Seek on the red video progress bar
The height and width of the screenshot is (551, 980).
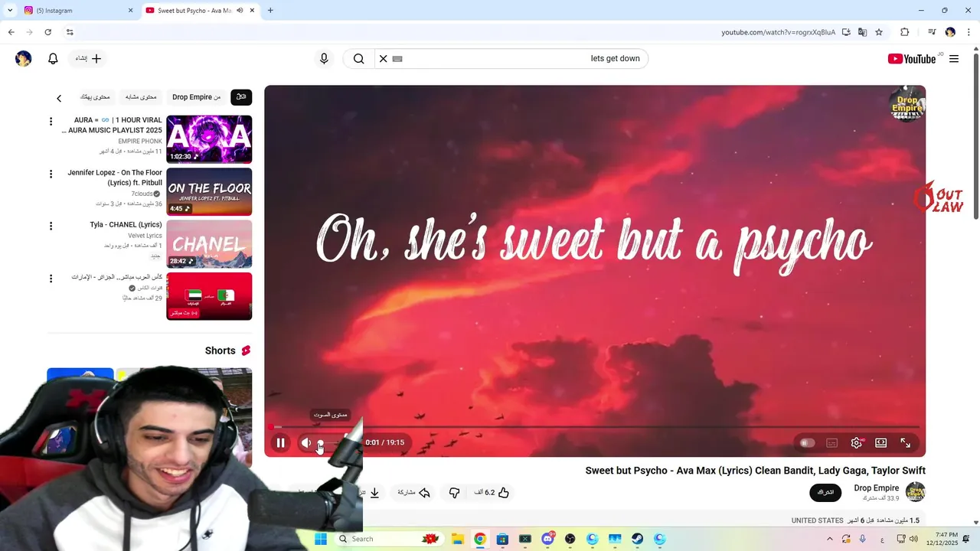[x=595, y=427]
